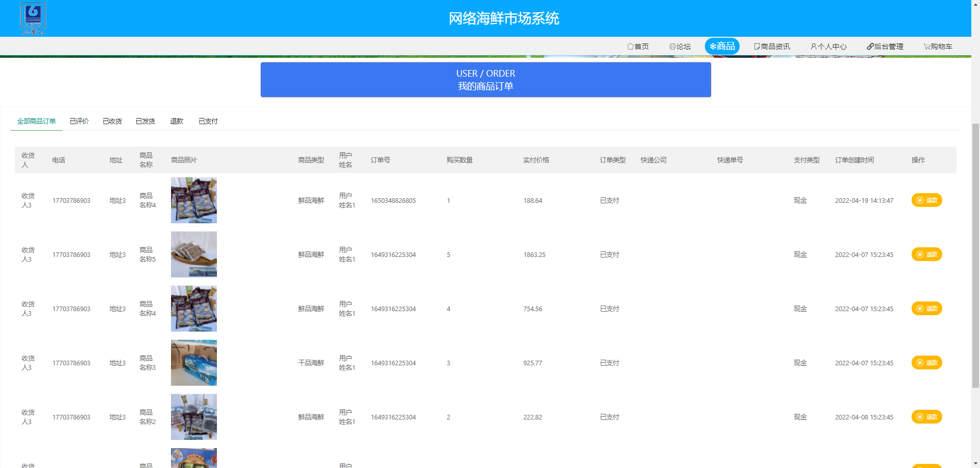
Task: Click the site logo in header
Action: click(33, 18)
